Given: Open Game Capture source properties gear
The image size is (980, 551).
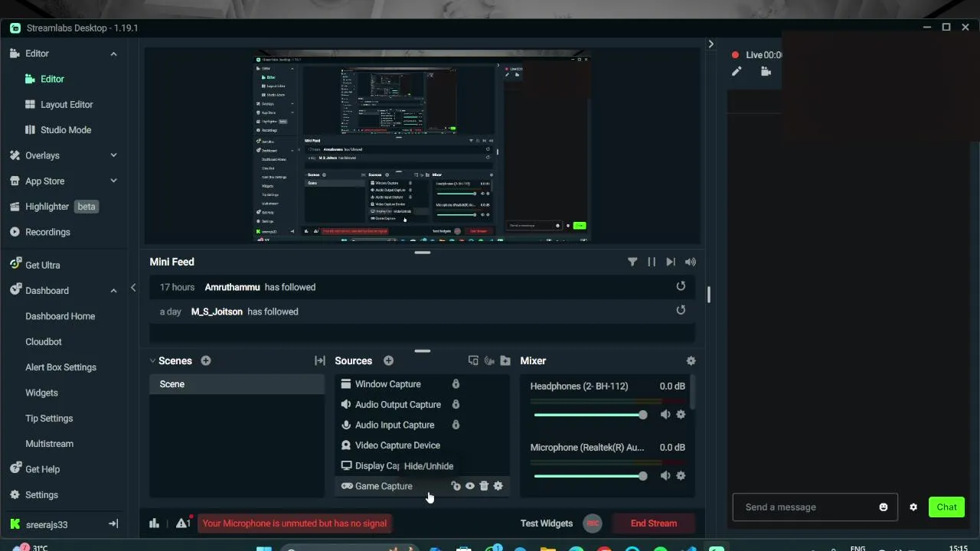Looking at the screenshot, I should [498, 486].
